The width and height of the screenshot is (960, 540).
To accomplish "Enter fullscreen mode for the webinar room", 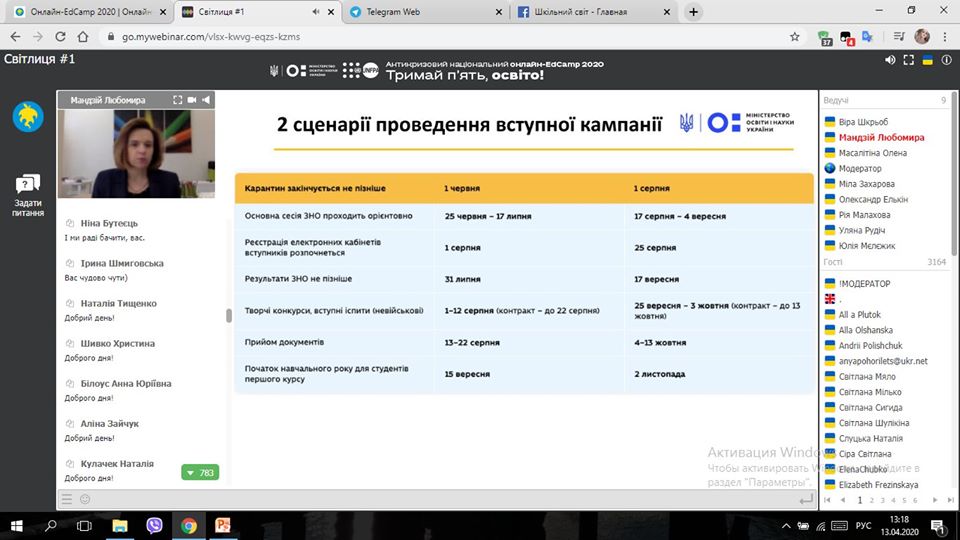I will pos(909,60).
